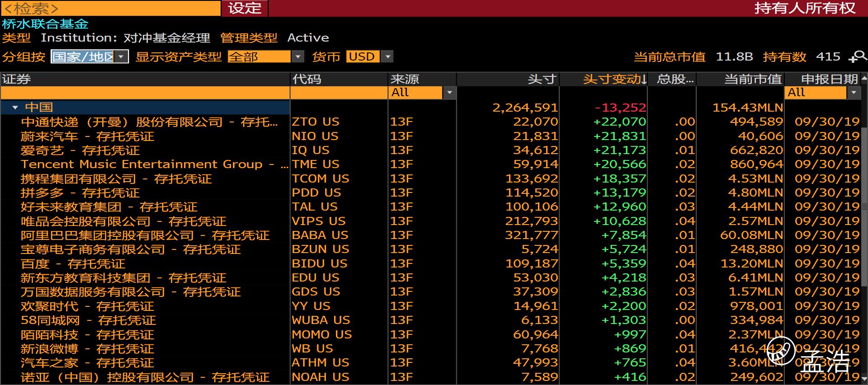Click the WB US ticker code
Viewport: 868px width, 385px height.
coord(312,348)
